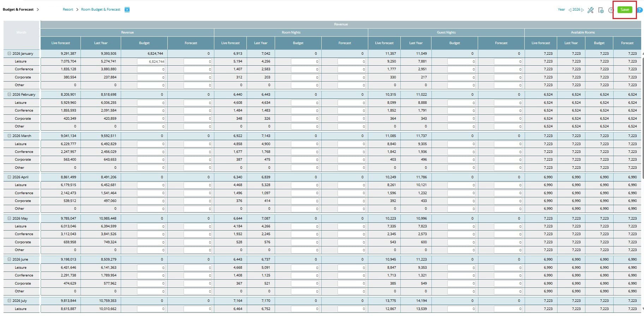Click June Other room nights forecast input
Viewport: 644px width, 316px height.
click(x=352, y=291)
